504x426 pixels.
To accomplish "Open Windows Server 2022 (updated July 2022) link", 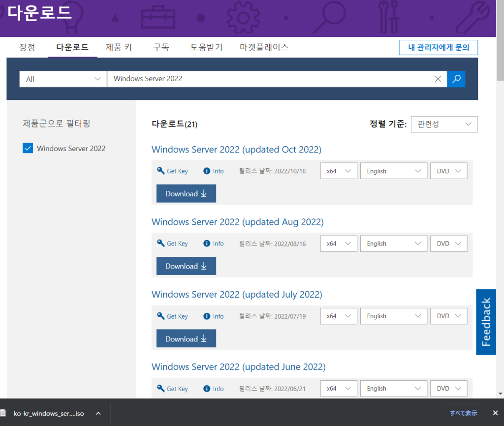I will point(237,294).
